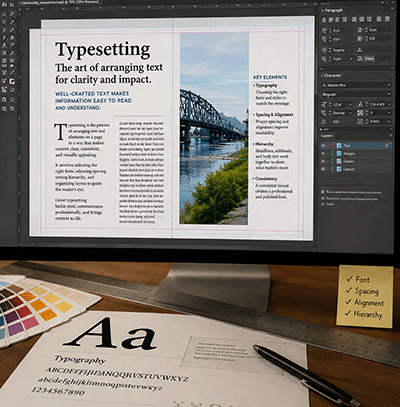Click the Align Right icon in Paragraph panel

pos(337,20)
